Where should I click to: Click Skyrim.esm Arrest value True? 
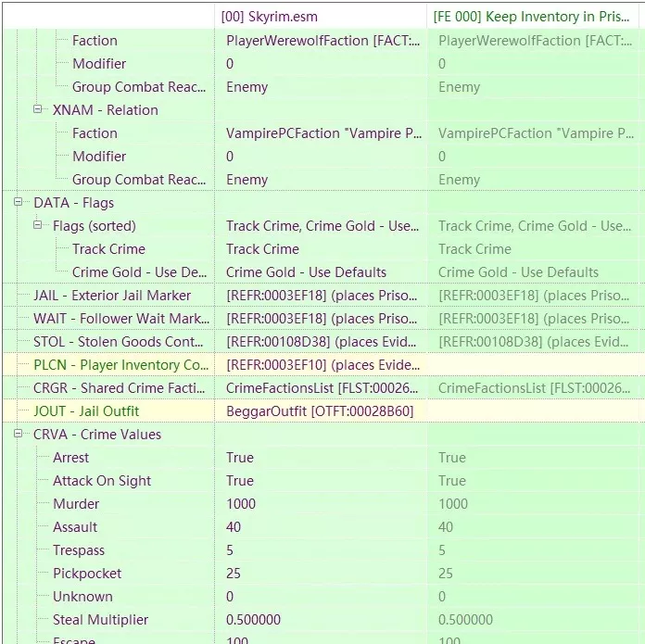tap(240, 458)
